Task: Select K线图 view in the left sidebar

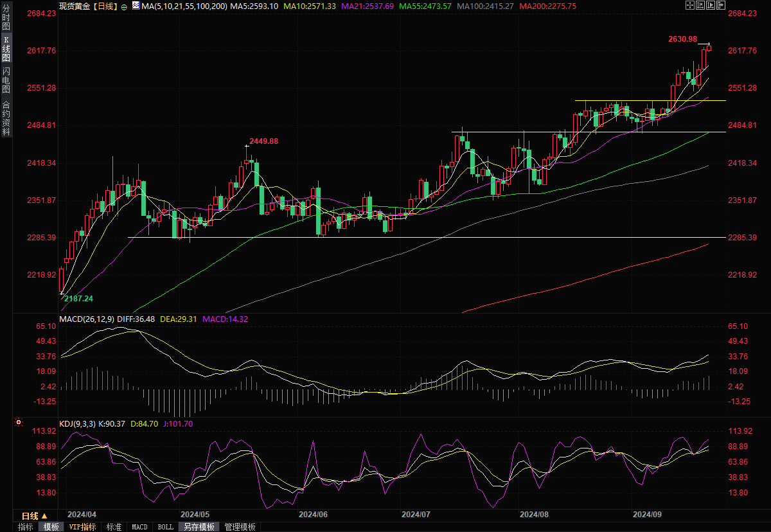Action: [6, 49]
